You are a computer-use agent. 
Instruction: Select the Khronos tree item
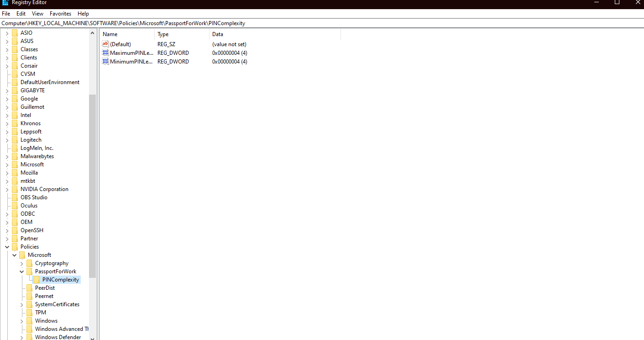point(31,123)
